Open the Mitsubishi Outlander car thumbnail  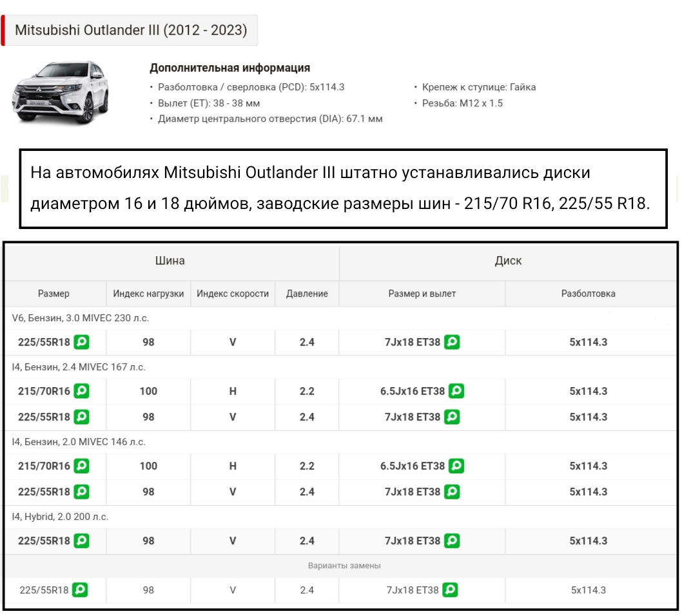[x=61, y=92]
